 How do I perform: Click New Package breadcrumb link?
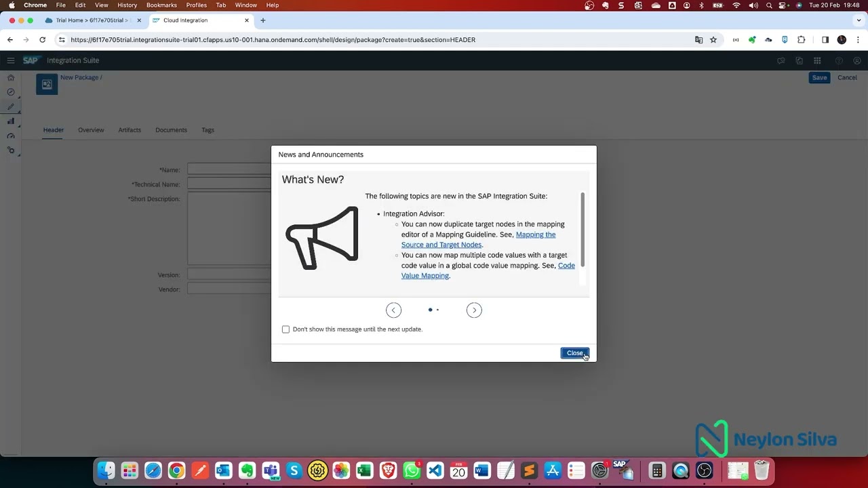[79, 77]
